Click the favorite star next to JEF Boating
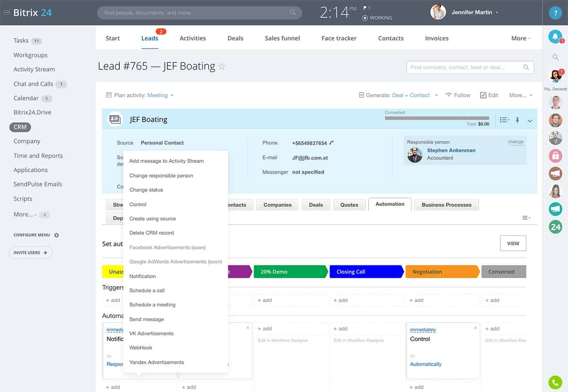 click(222, 66)
